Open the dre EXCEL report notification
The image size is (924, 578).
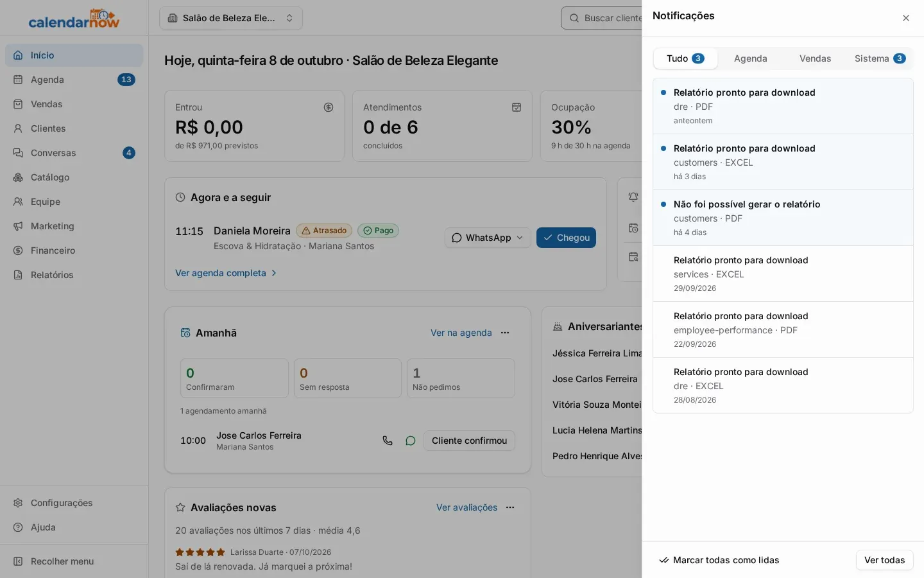tap(783, 386)
